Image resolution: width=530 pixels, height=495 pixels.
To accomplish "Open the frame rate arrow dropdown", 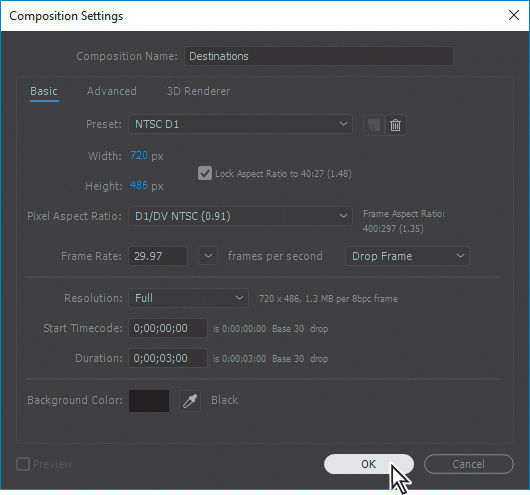I will coord(208,256).
